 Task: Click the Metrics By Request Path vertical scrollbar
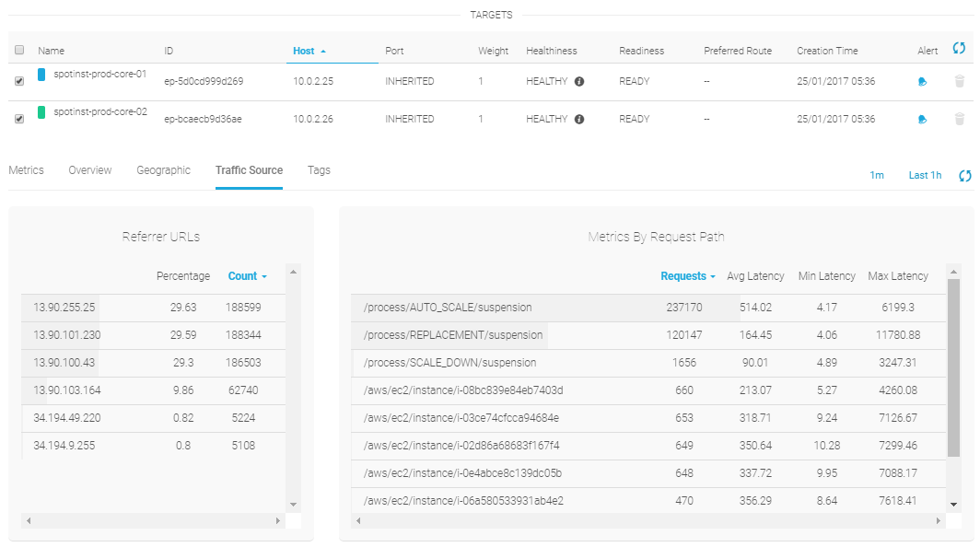[x=953, y=368]
